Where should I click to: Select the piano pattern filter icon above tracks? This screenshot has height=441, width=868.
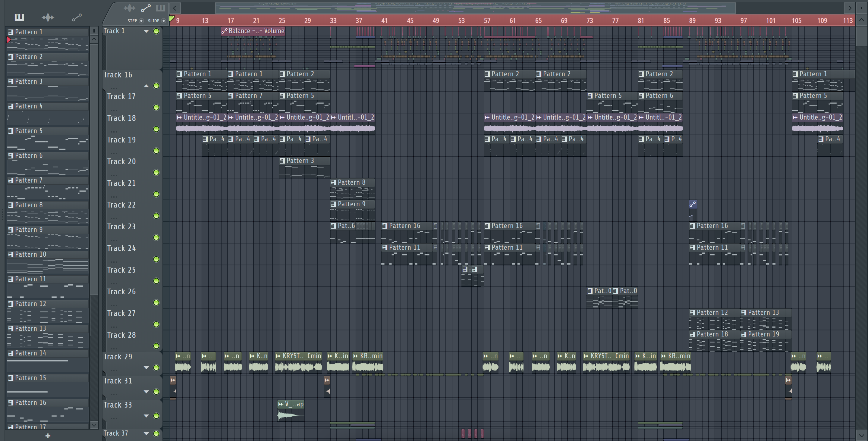(x=160, y=8)
